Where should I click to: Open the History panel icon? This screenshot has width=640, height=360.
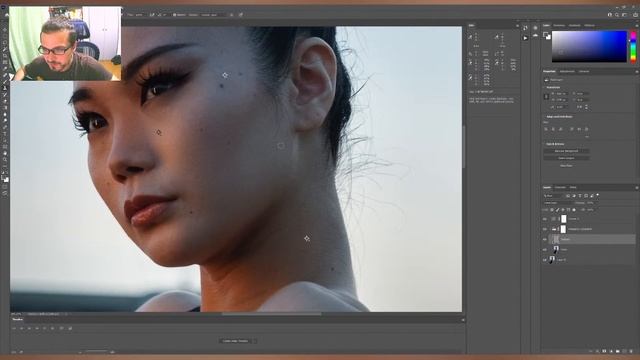click(525, 28)
